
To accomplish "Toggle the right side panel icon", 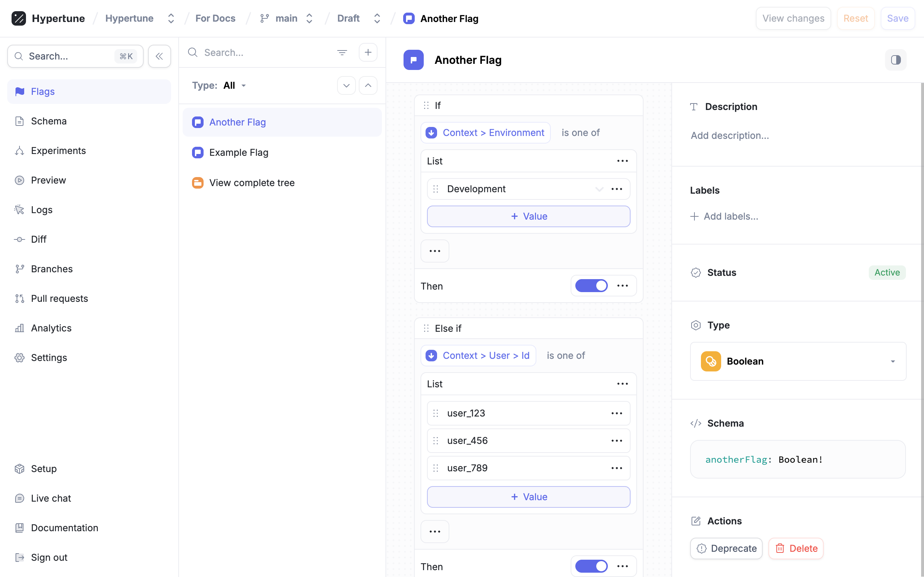I will (x=895, y=60).
